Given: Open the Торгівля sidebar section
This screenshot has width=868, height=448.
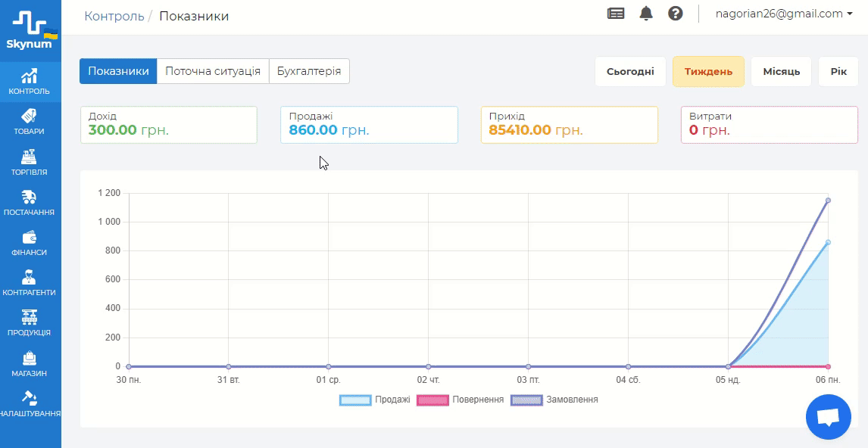Looking at the screenshot, I should [30, 163].
